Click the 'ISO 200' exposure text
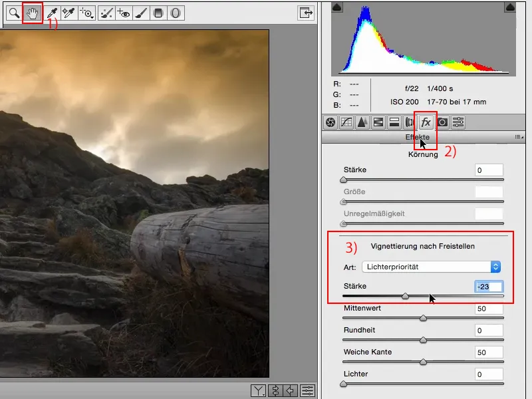 click(x=404, y=102)
